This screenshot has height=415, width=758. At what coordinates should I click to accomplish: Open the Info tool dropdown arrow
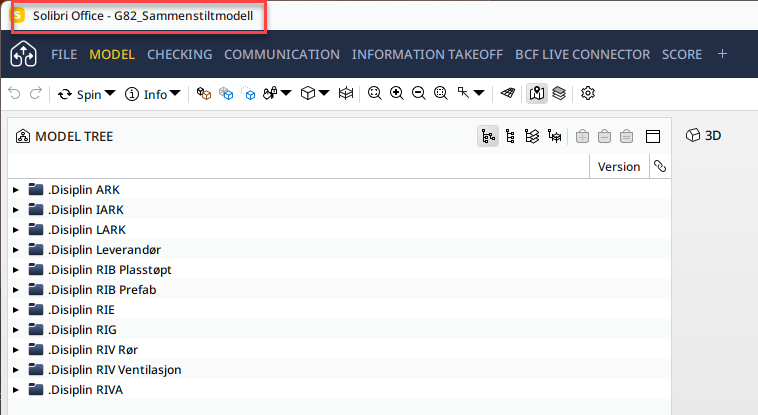pyautogui.click(x=175, y=93)
